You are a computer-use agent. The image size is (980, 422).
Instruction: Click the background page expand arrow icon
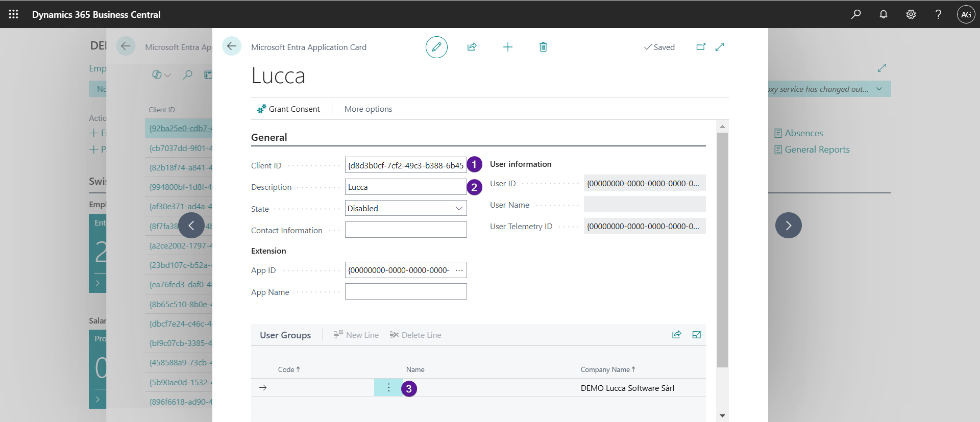pyautogui.click(x=882, y=68)
